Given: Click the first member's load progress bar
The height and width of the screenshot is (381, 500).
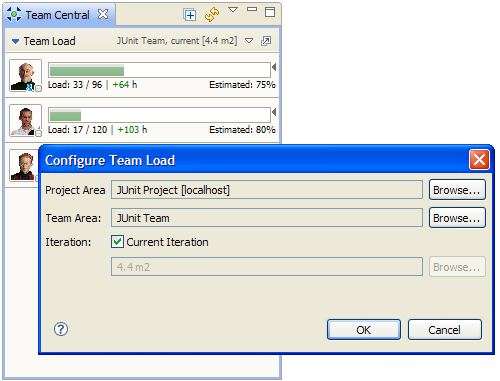Looking at the screenshot, I should (159, 70).
